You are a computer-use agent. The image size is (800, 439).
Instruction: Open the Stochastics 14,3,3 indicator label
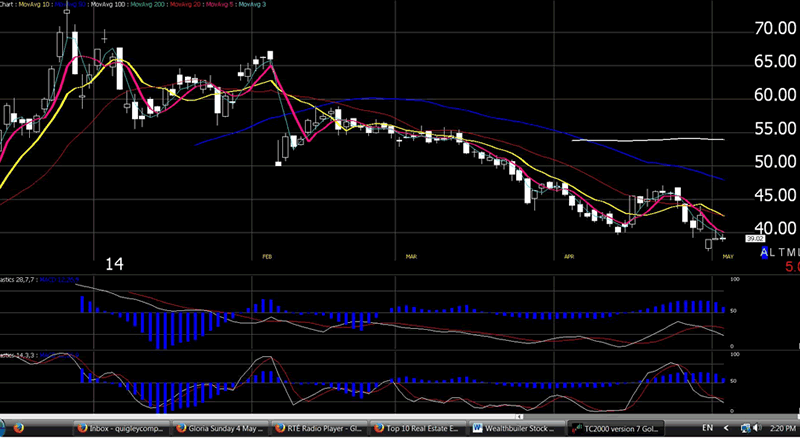tap(18, 355)
